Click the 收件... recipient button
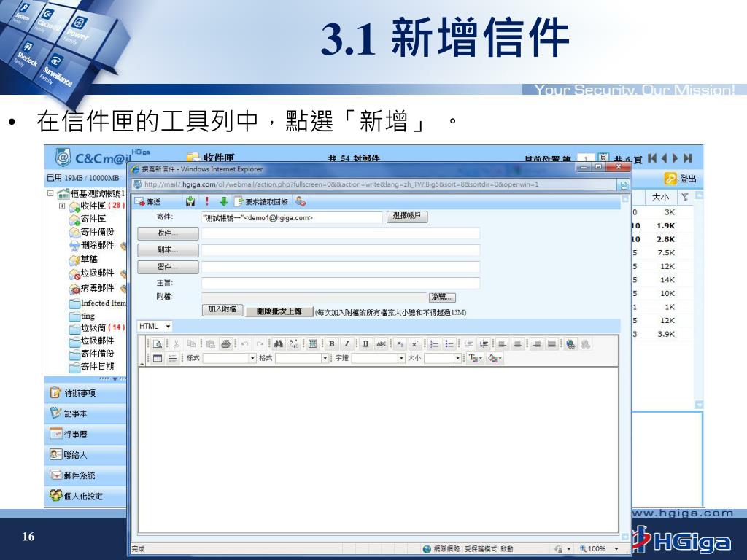Image resolution: width=747 pixels, height=560 pixels. click(168, 233)
